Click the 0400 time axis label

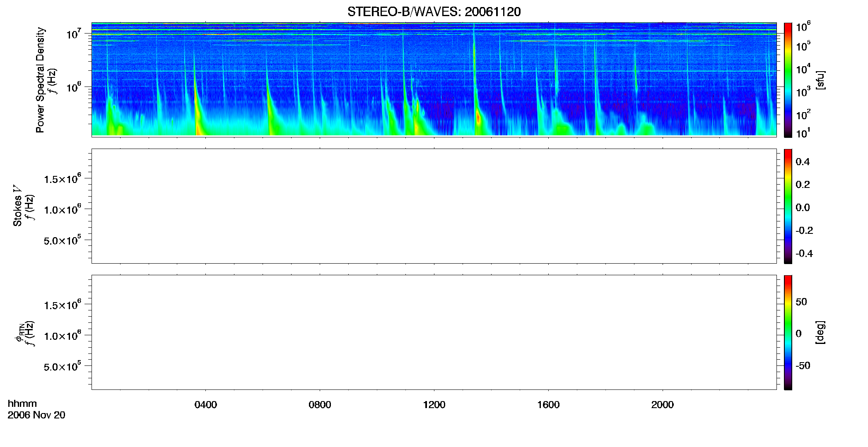206,405
